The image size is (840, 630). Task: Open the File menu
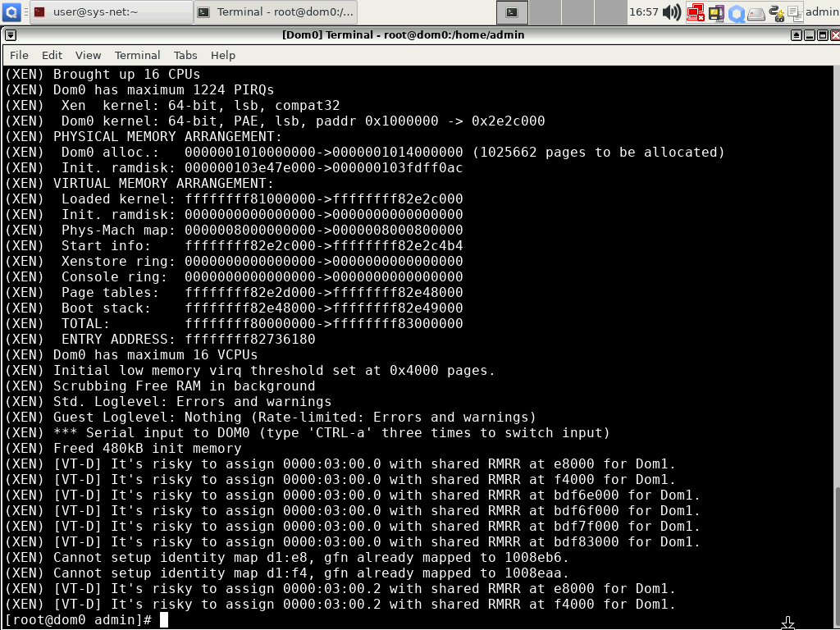tap(19, 55)
